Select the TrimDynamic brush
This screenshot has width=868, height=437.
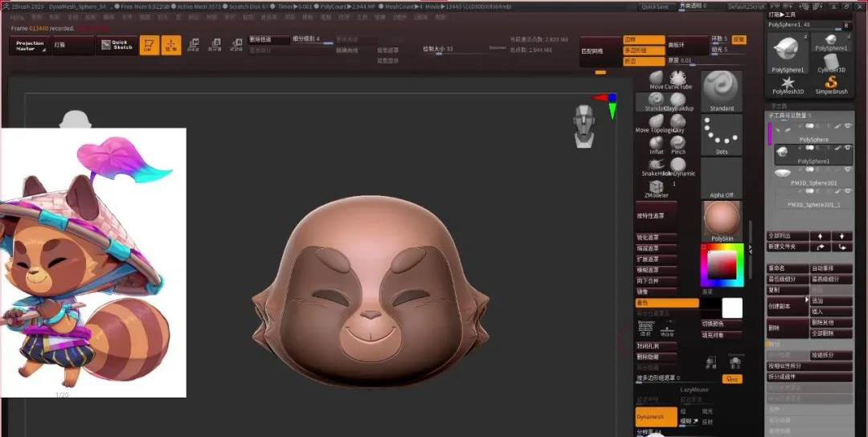click(678, 166)
